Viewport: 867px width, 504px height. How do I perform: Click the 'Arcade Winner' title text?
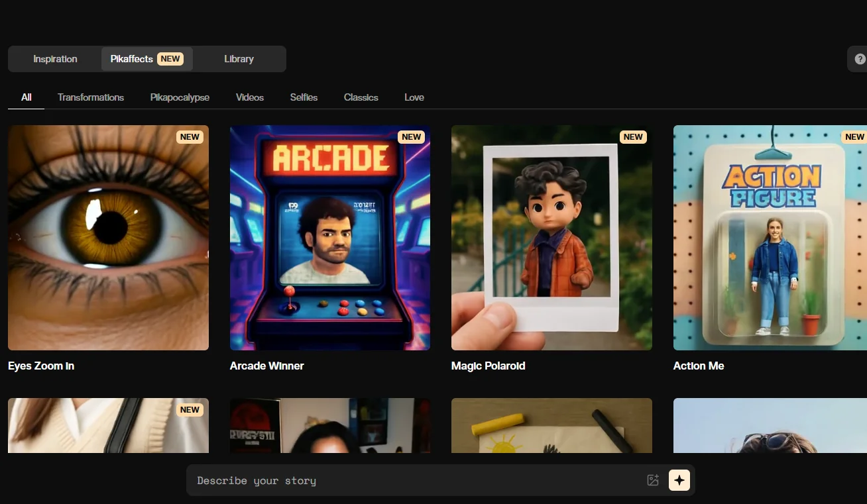click(x=267, y=366)
